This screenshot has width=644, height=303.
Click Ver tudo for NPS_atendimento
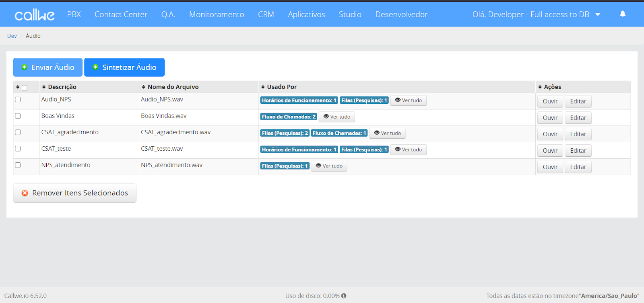tap(329, 166)
